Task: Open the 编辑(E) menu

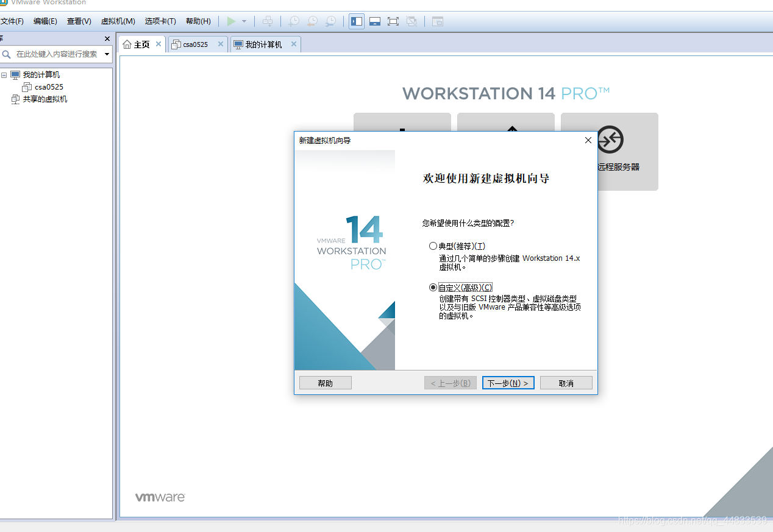Action: tap(45, 21)
